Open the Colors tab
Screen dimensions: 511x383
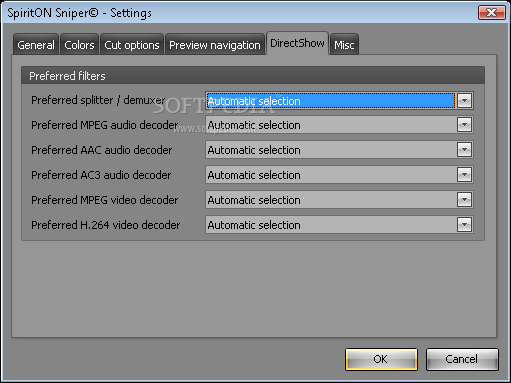pos(79,44)
